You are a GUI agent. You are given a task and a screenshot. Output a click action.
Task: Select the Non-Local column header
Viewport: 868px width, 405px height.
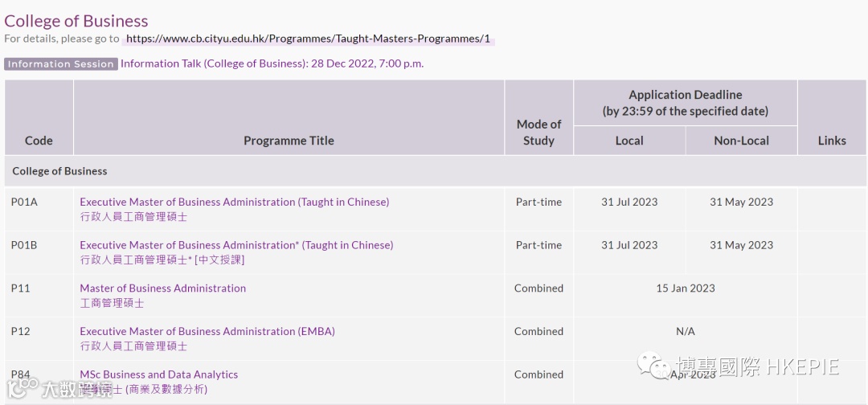(x=741, y=141)
